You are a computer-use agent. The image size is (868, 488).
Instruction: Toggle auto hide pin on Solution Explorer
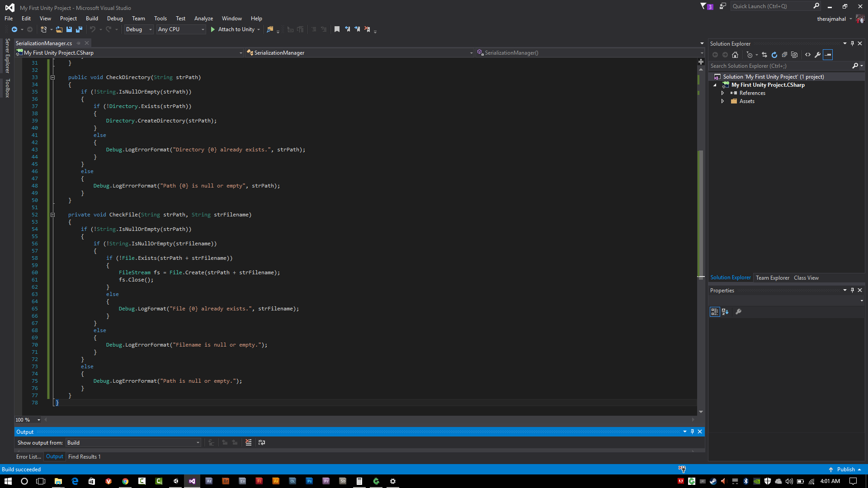click(x=852, y=43)
